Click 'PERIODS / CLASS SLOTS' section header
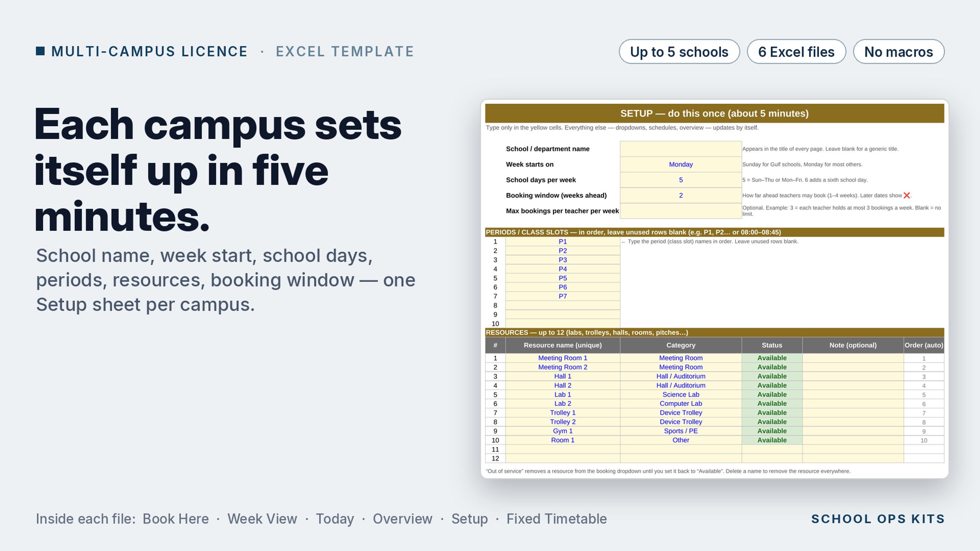This screenshot has height=551, width=980. [714, 232]
